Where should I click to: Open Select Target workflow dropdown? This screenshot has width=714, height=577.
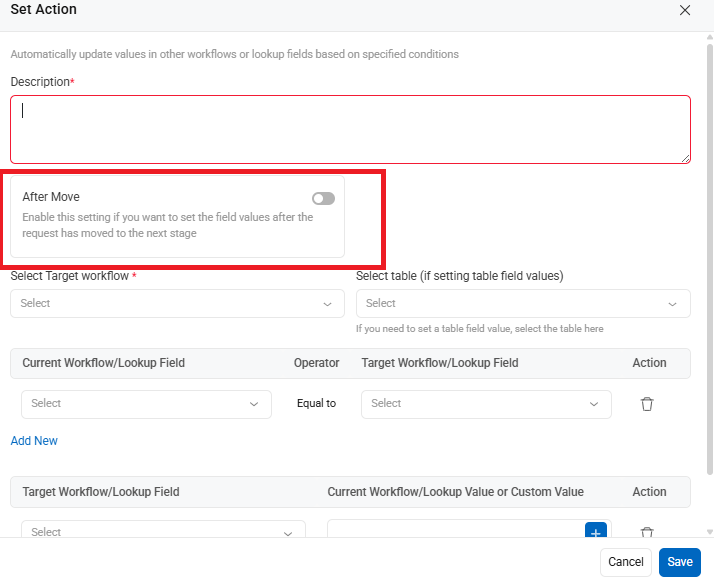point(177,303)
